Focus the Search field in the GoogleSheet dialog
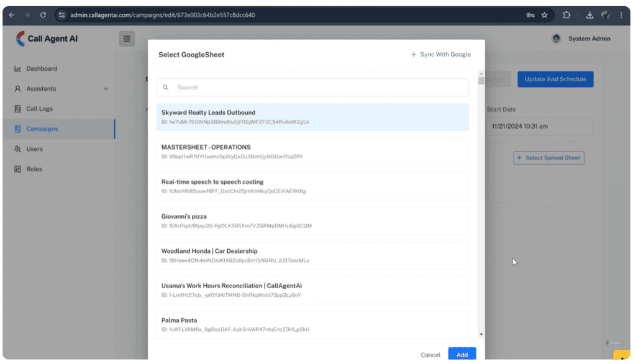The image size is (636, 364). coord(313,87)
